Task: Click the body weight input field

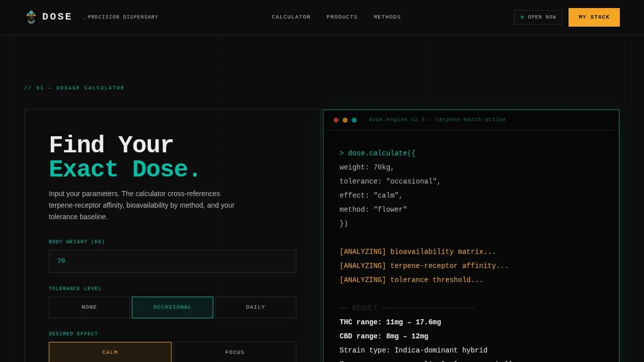Action: (x=173, y=261)
